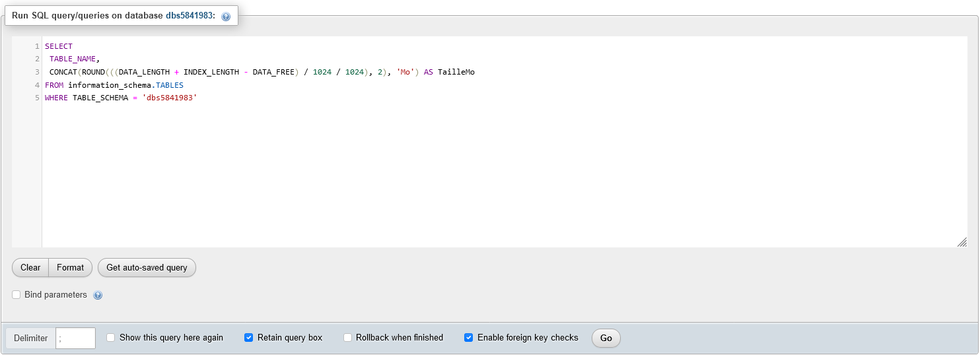This screenshot has width=980, height=355.
Task: Click the 'dbs5841983' string in WHERE clause
Action: pos(170,98)
